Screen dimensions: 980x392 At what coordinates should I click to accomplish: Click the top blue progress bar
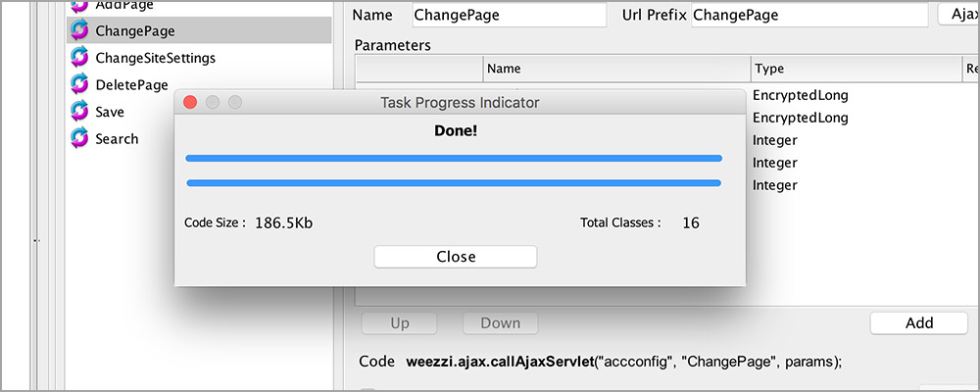point(454,158)
